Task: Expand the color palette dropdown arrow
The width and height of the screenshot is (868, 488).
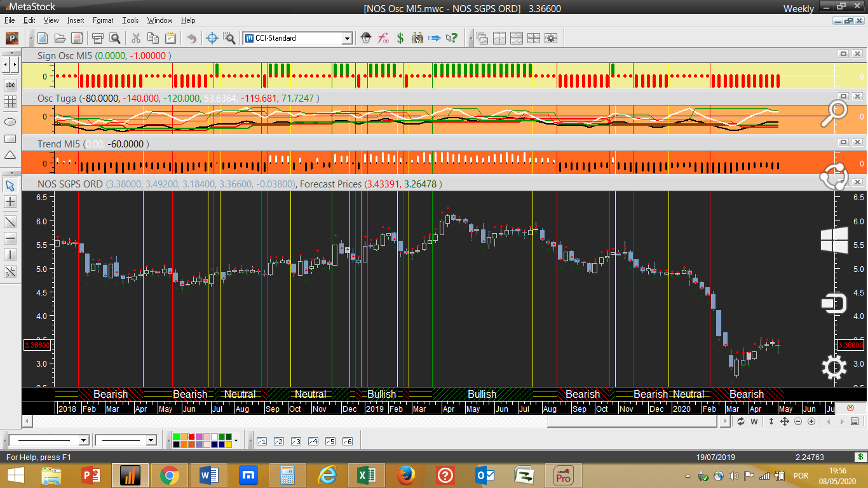Action: [236, 440]
